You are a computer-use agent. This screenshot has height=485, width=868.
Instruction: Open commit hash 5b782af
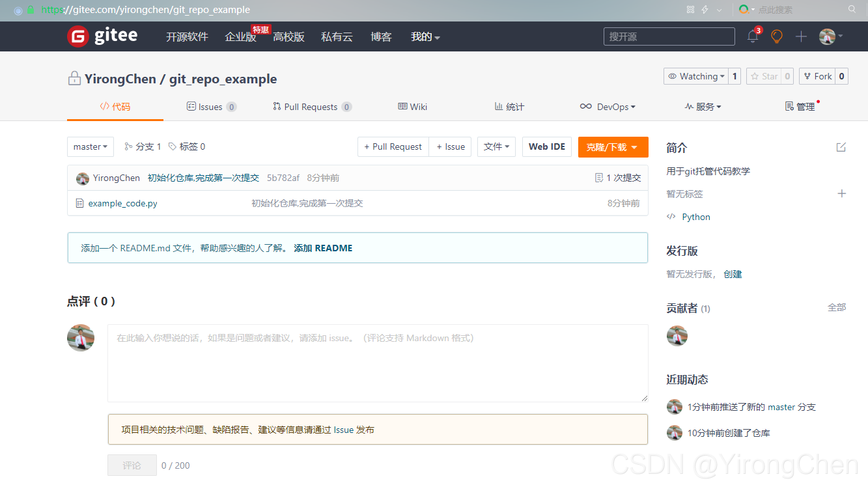coord(283,178)
